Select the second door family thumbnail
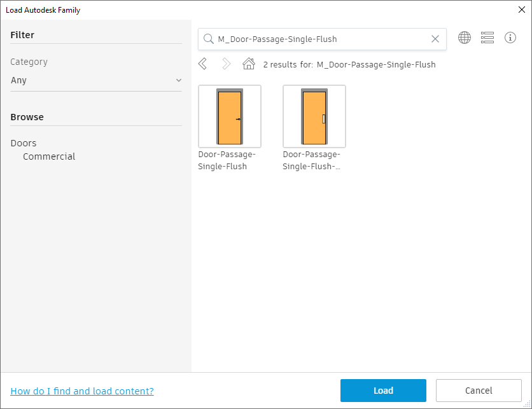This screenshot has height=409, width=532. (x=314, y=116)
